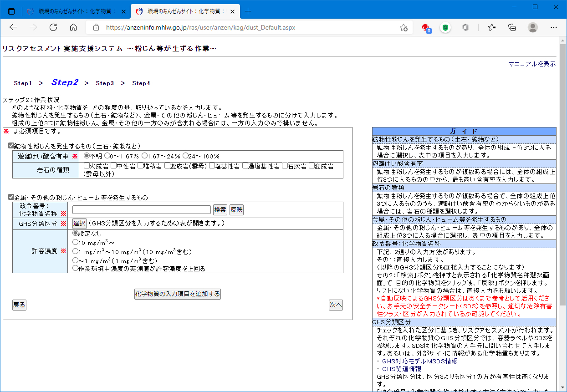
Task: Click the 検索 button beside name field
Action: [x=220, y=209]
